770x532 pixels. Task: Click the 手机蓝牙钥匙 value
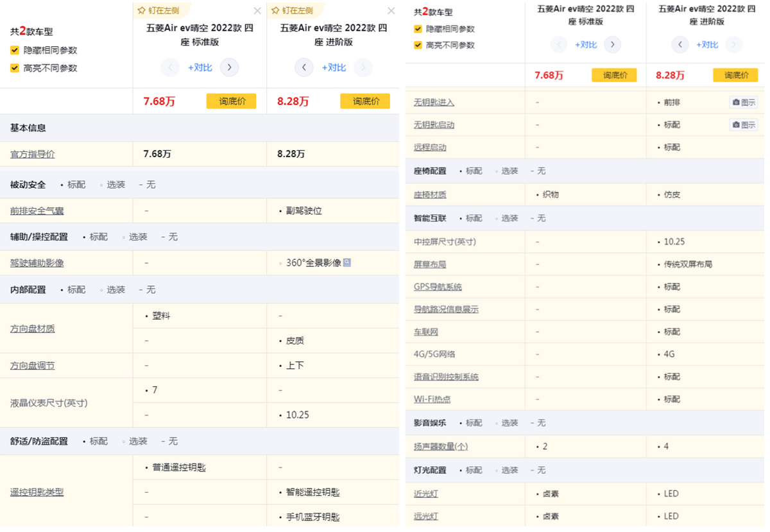[x=313, y=517]
